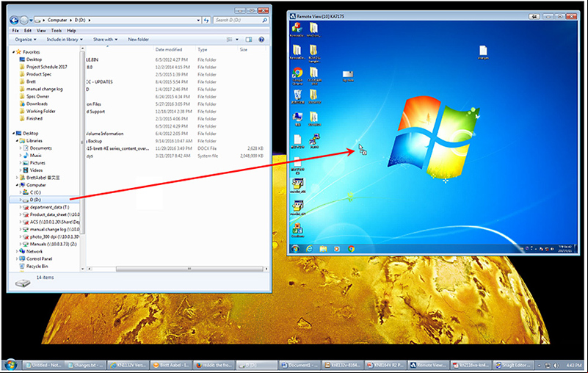588x373 pixels.
Task: Select the Finished favorite folder
Action: [34, 118]
